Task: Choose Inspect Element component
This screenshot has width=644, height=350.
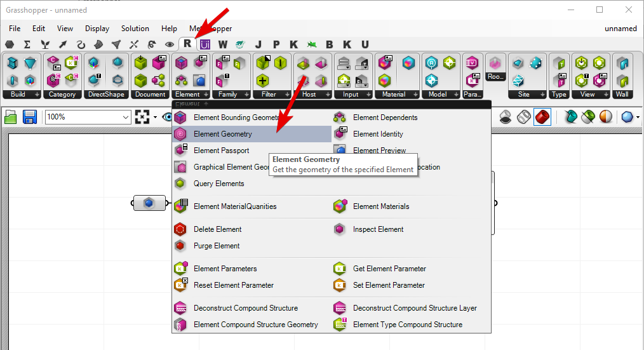Action: click(x=378, y=229)
